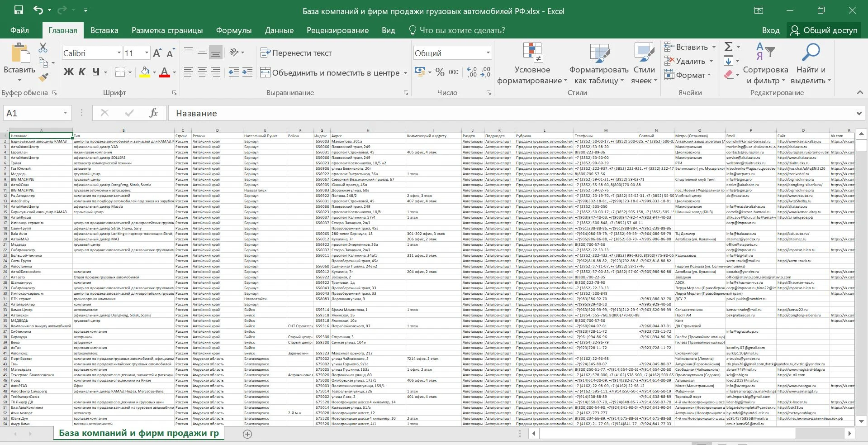Center cell text horizontally

coord(202,72)
